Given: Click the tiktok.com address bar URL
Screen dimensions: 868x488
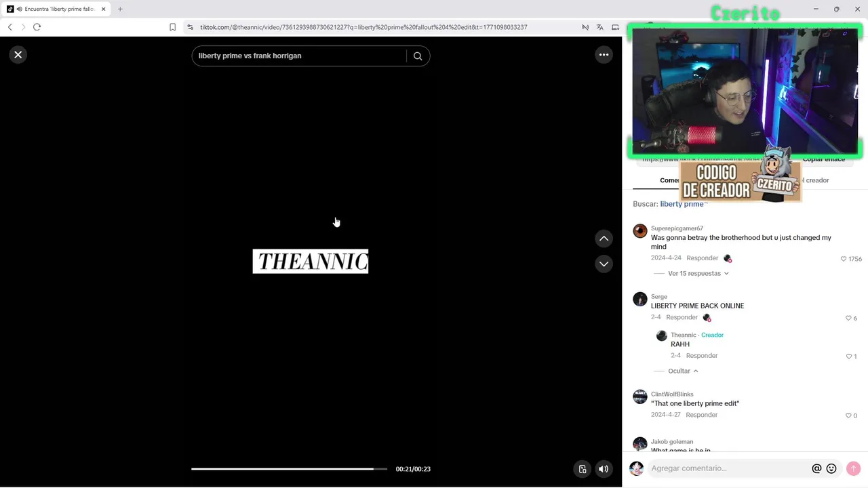Looking at the screenshot, I should (363, 27).
